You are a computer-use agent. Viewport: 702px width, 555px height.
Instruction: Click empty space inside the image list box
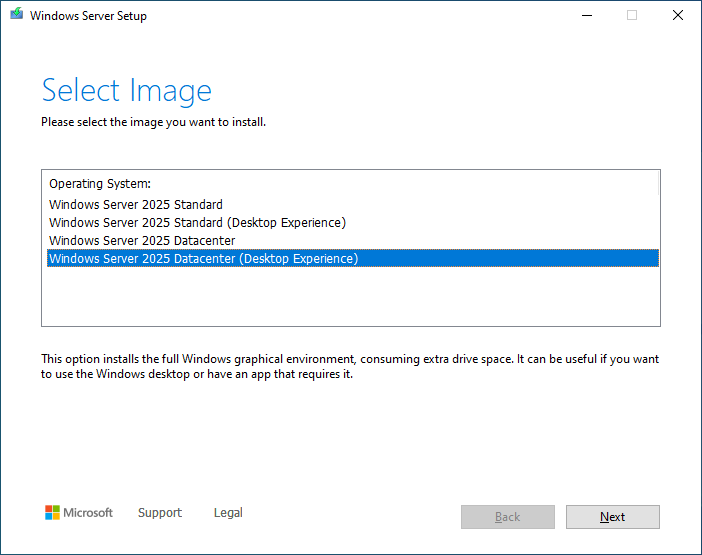coord(353,296)
